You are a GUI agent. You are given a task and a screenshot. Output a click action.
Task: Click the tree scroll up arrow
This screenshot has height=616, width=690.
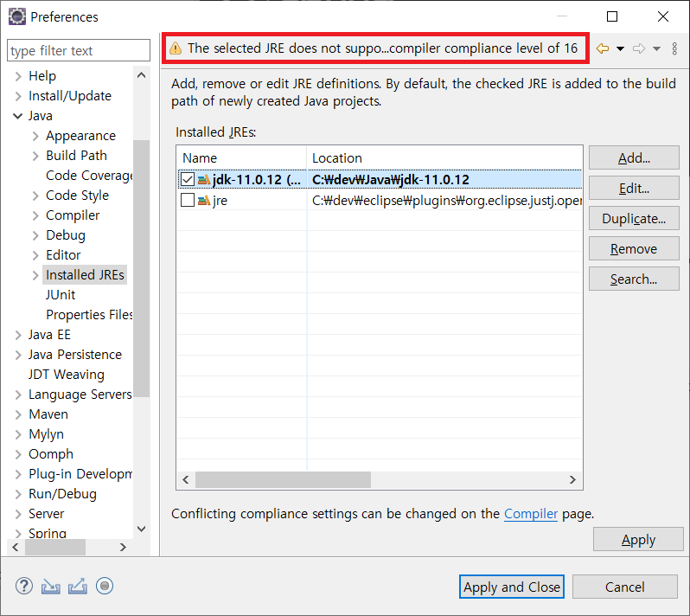click(141, 75)
